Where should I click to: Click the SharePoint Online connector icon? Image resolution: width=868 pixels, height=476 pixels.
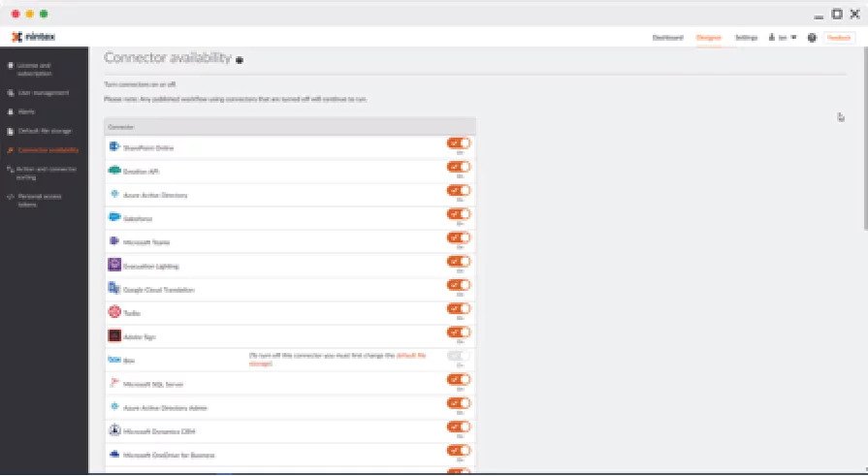[114, 146]
